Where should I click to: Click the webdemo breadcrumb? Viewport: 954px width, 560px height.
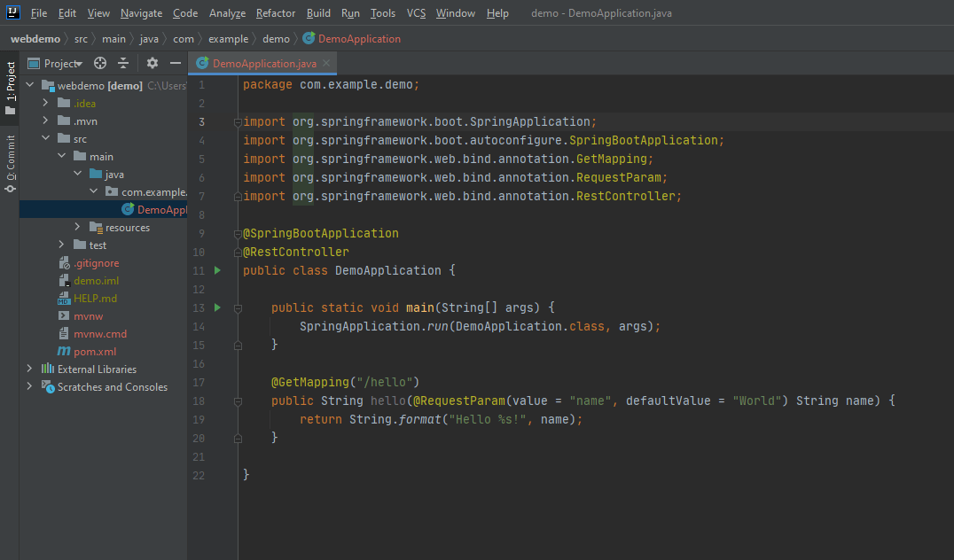click(x=35, y=38)
